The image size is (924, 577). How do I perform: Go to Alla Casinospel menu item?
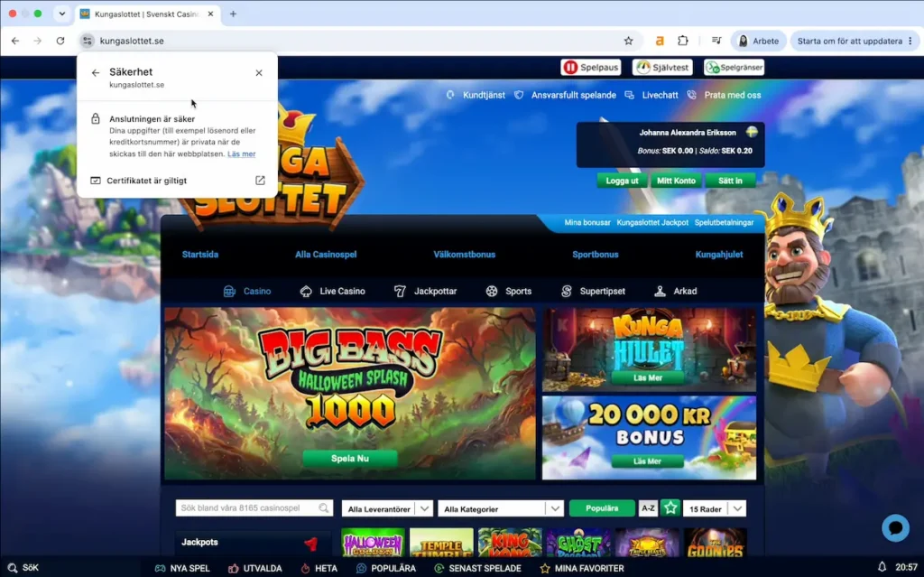click(x=326, y=255)
